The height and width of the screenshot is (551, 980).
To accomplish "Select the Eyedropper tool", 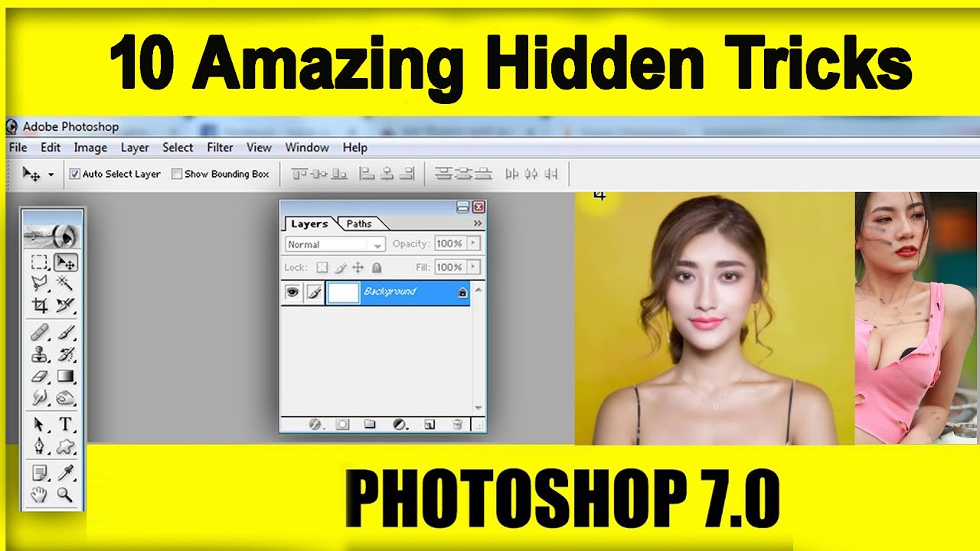I will pyautogui.click(x=66, y=473).
